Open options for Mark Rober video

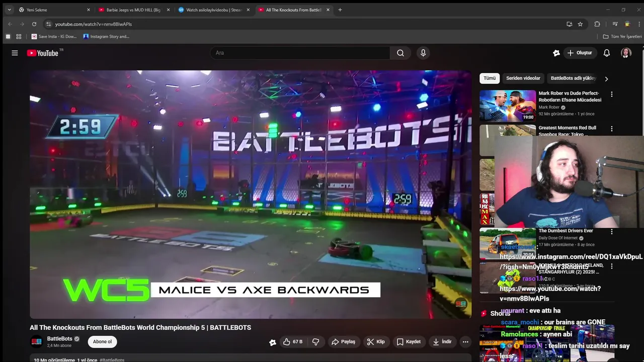pyautogui.click(x=612, y=94)
